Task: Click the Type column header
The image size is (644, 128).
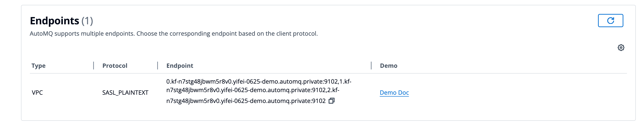Action: [x=38, y=66]
